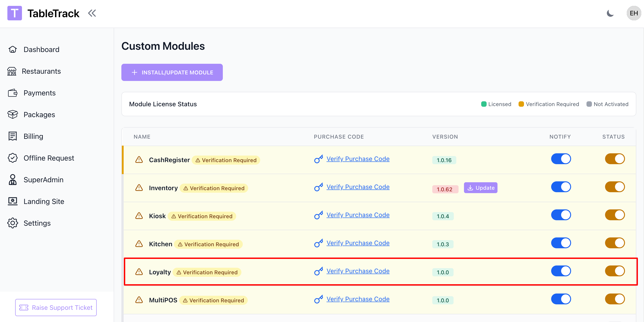Collapse sidebar with double chevron icon
This screenshot has width=644, height=322.
[x=92, y=13]
